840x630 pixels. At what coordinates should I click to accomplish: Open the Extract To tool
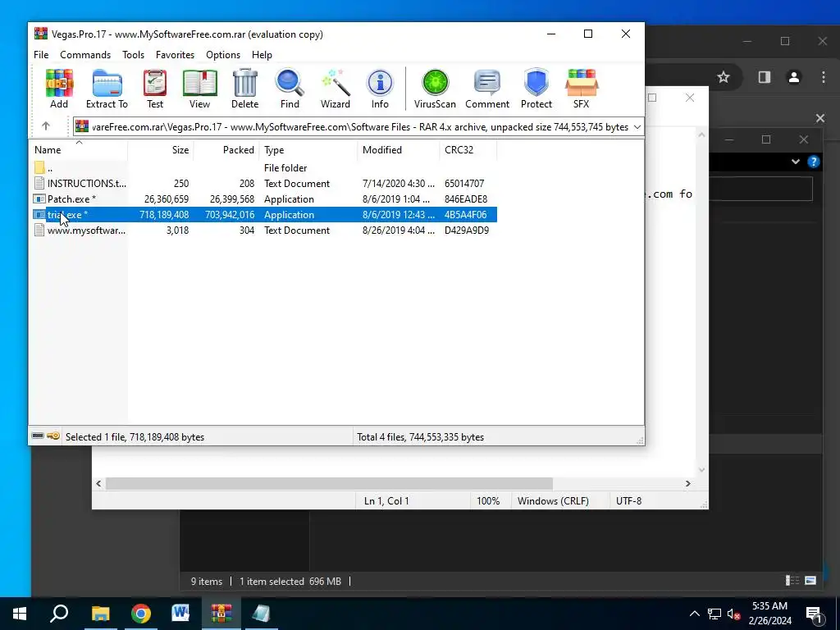coord(107,89)
